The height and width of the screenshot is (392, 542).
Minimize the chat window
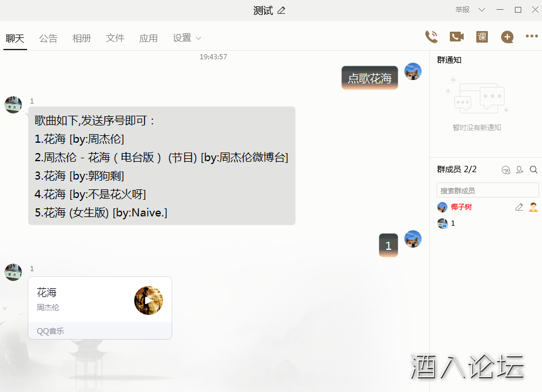click(x=500, y=10)
